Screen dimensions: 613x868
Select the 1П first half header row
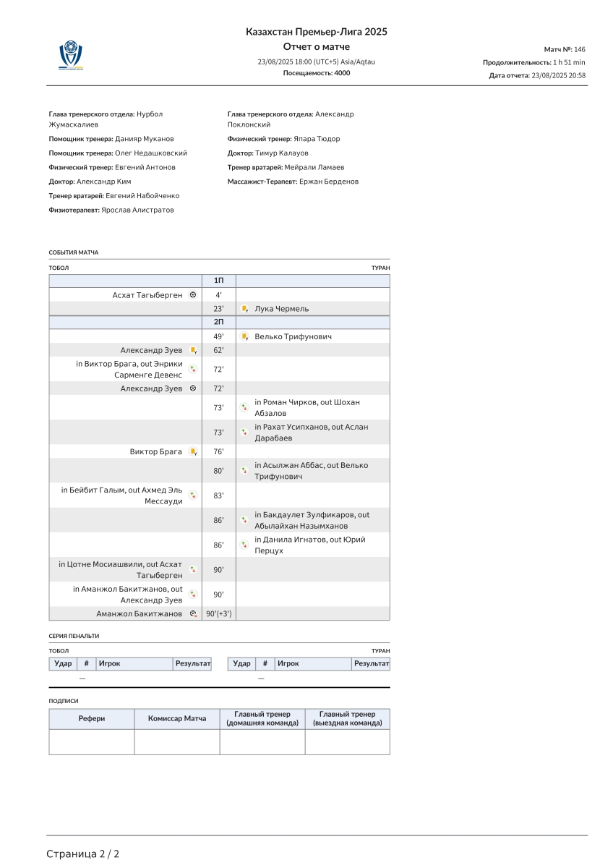pos(219,281)
